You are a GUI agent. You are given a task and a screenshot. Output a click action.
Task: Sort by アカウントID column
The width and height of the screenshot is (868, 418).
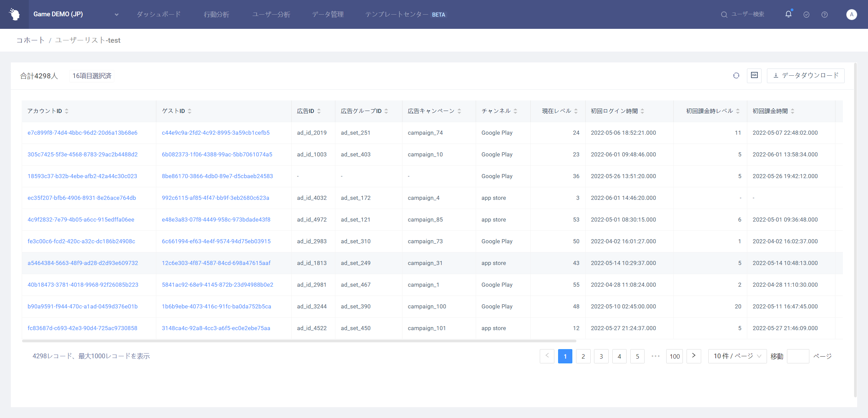pyautogui.click(x=66, y=111)
